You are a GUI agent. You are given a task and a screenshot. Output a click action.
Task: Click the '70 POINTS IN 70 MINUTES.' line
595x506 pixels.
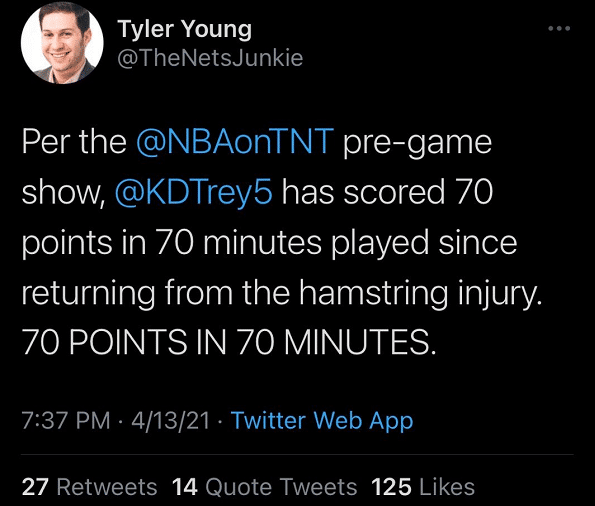[229, 342]
